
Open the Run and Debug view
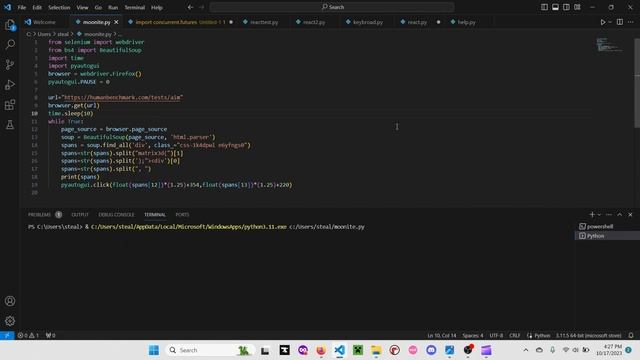pyautogui.click(x=10, y=84)
